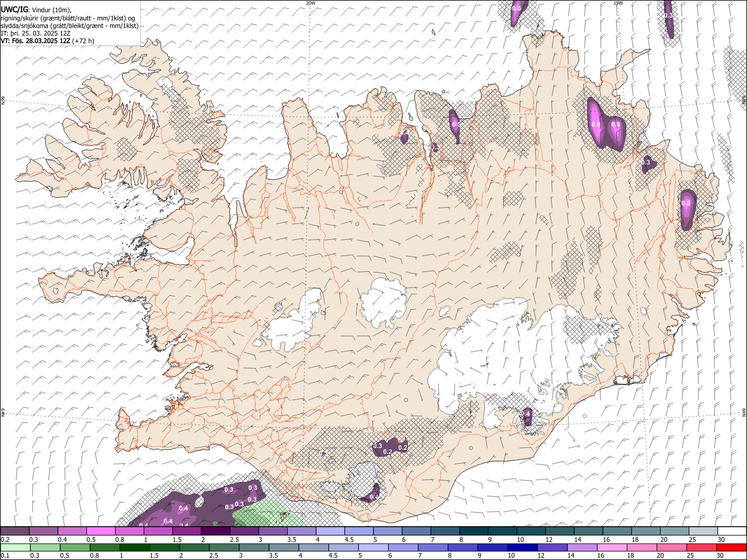Viewport: 747px width, 560px height.
Task: Pick the dark purple snow-scale swatch at 2
Action: (215, 531)
